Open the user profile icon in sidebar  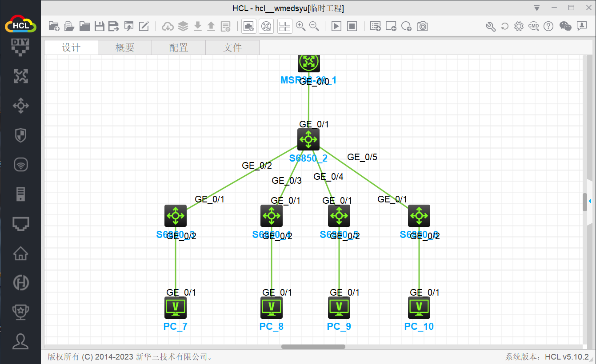tap(20, 341)
